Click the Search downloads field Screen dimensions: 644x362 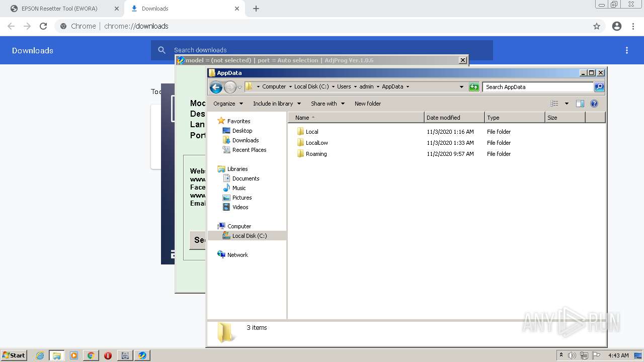(322, 50)
